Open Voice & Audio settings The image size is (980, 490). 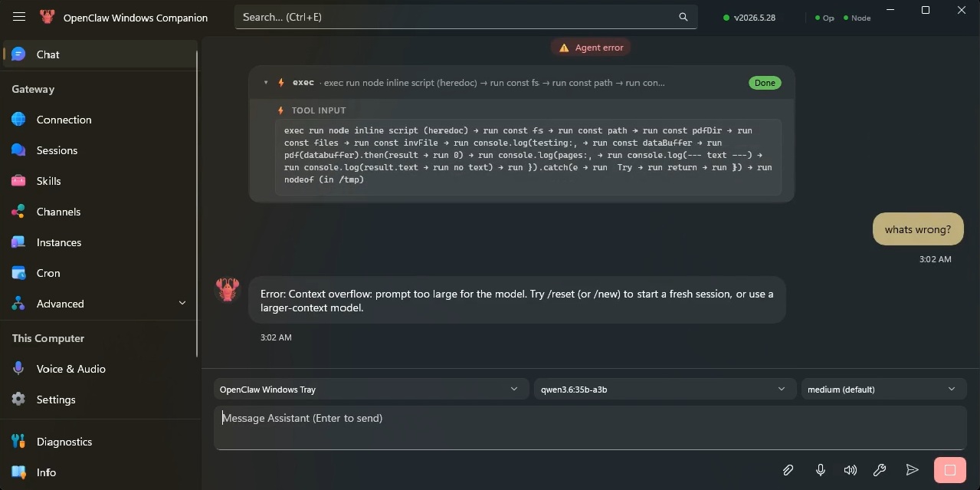pyautogui.click(x=100, y=369)
